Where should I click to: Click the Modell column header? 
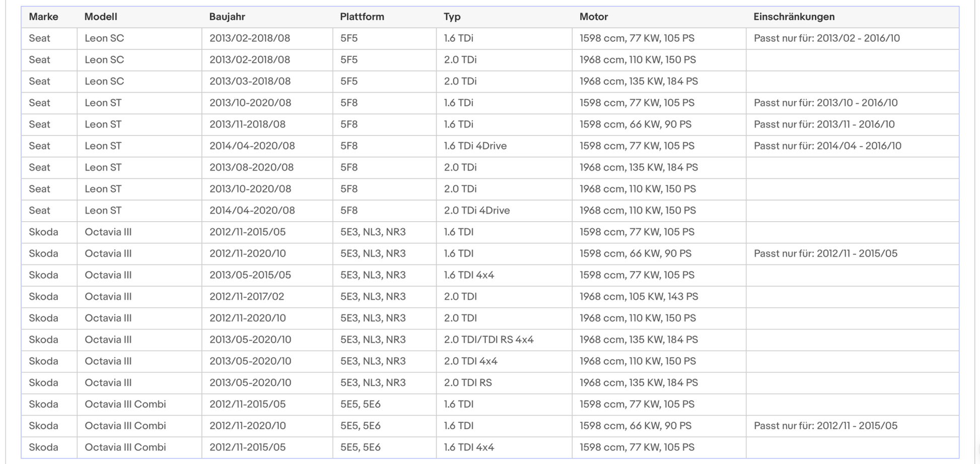[x=101, y=17]
